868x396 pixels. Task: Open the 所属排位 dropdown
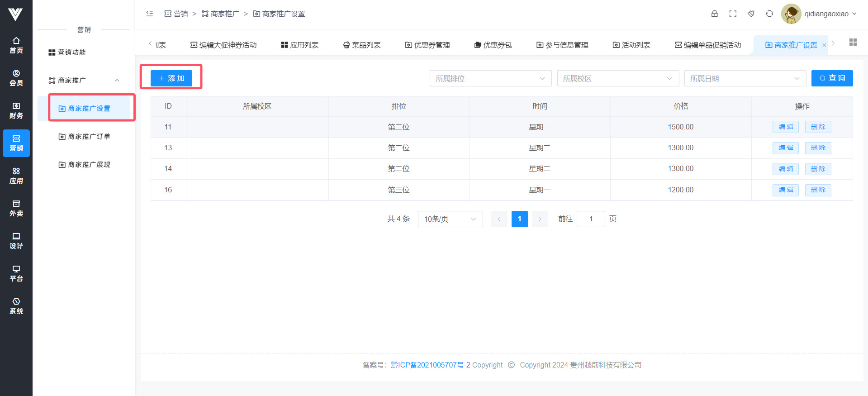coord(490,78)
